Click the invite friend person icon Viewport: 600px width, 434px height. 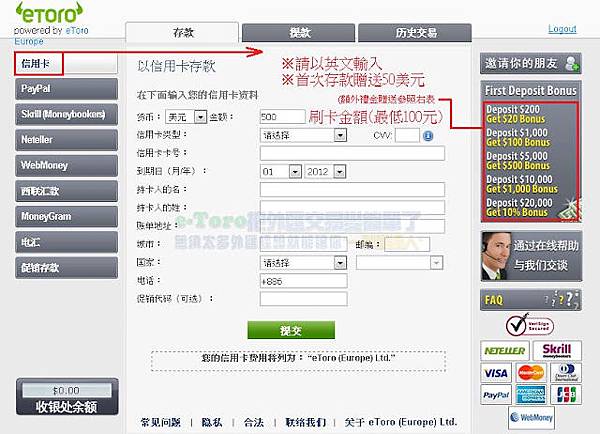(572, 64)
